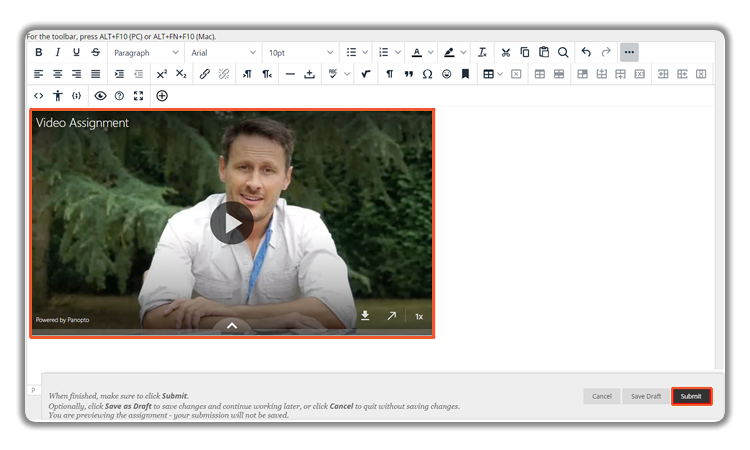Open source code view

coord(39,96)
